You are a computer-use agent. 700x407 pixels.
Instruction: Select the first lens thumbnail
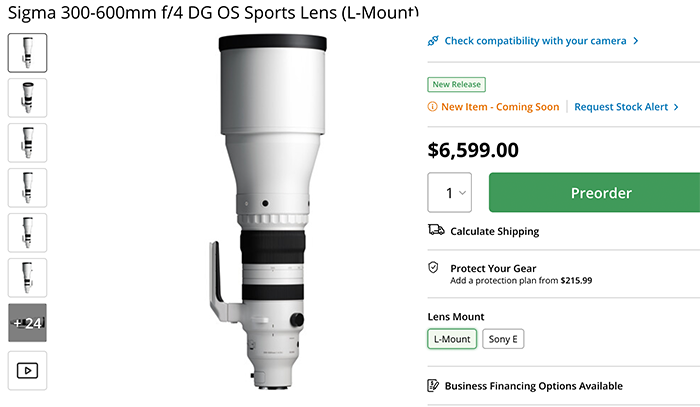click(x=27, y=52)
